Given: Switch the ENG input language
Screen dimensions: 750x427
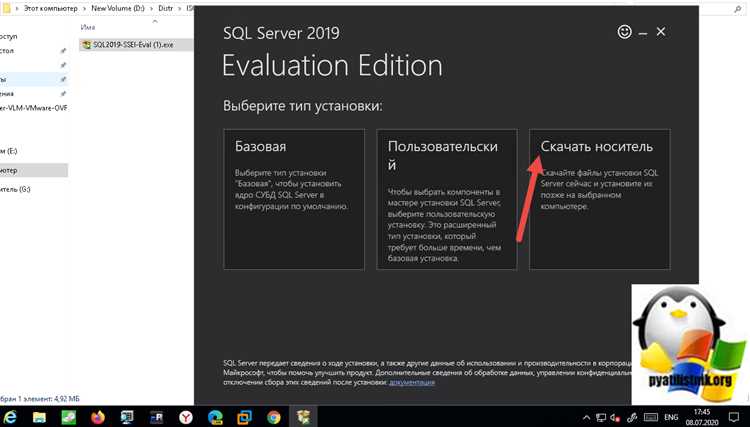Looking at the screenshot, I should [671, 417].
